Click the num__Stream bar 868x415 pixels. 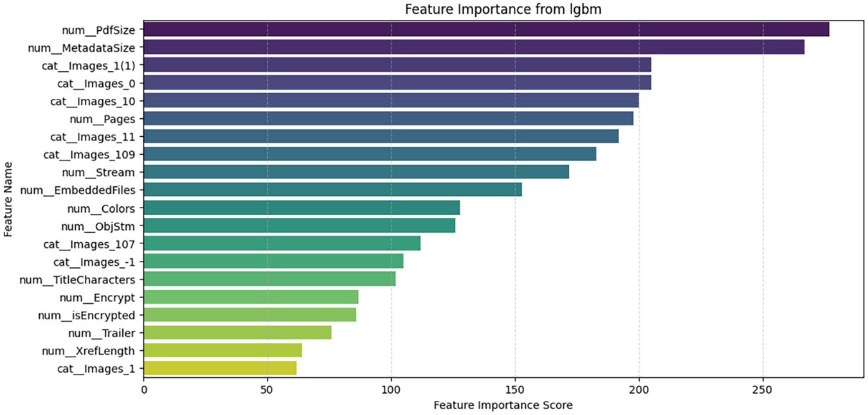click(x=356, y=172)
